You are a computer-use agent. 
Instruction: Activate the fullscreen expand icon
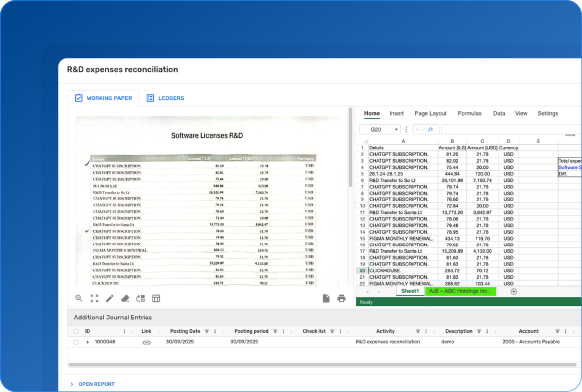94,298
